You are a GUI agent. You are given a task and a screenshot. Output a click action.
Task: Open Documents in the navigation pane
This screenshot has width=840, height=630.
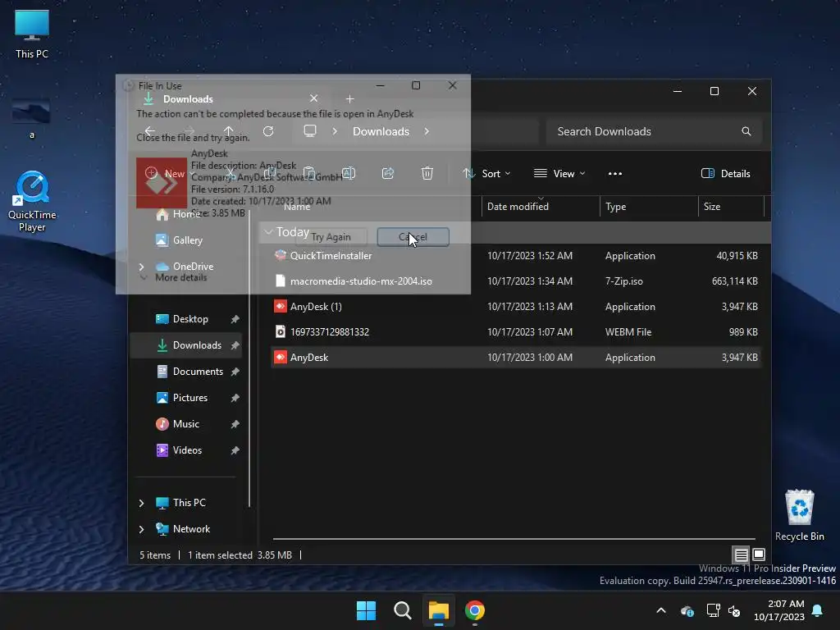tap(198, 372)
